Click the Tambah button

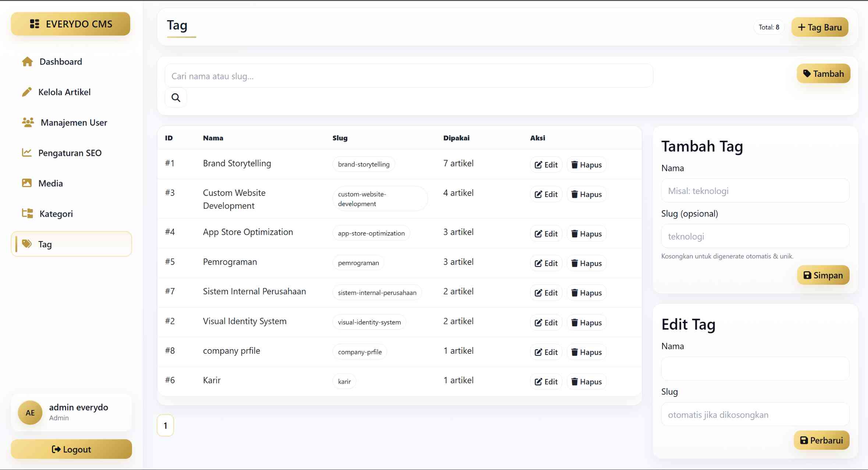tap(823, 73)
